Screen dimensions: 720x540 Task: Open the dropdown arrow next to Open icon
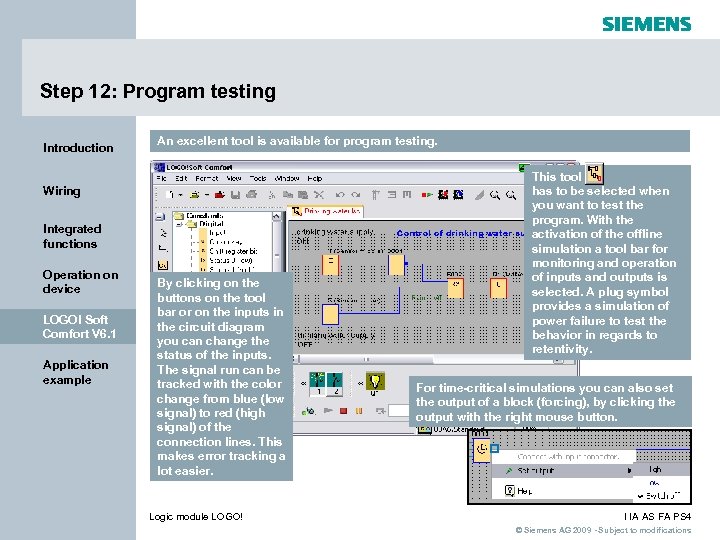point(207,195)
